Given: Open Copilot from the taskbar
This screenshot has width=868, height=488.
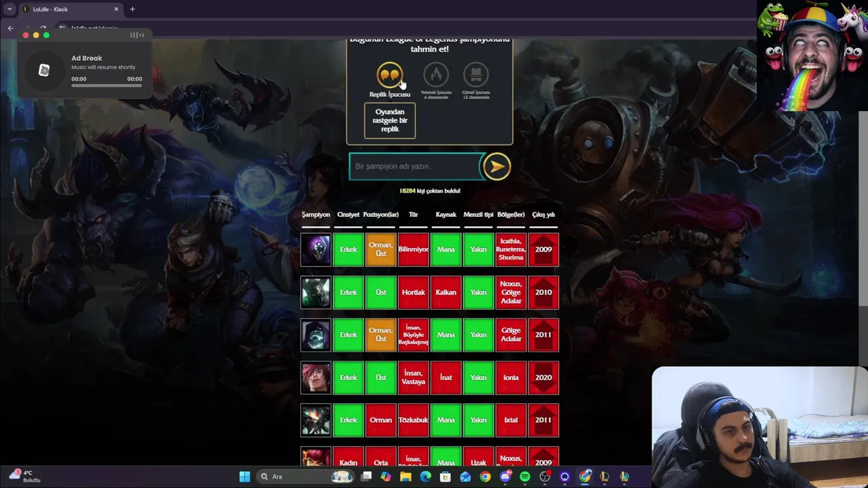Looking at the screenshot, I should (x=386, y=476).
